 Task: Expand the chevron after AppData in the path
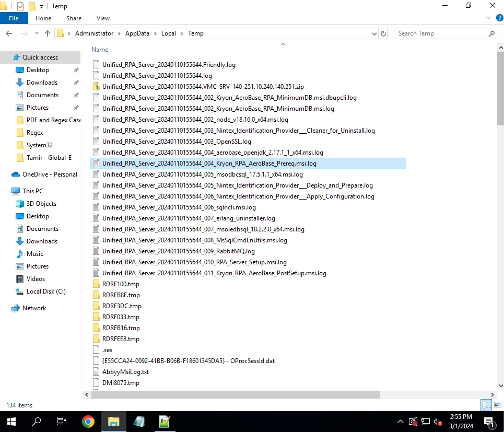[155, 33]
